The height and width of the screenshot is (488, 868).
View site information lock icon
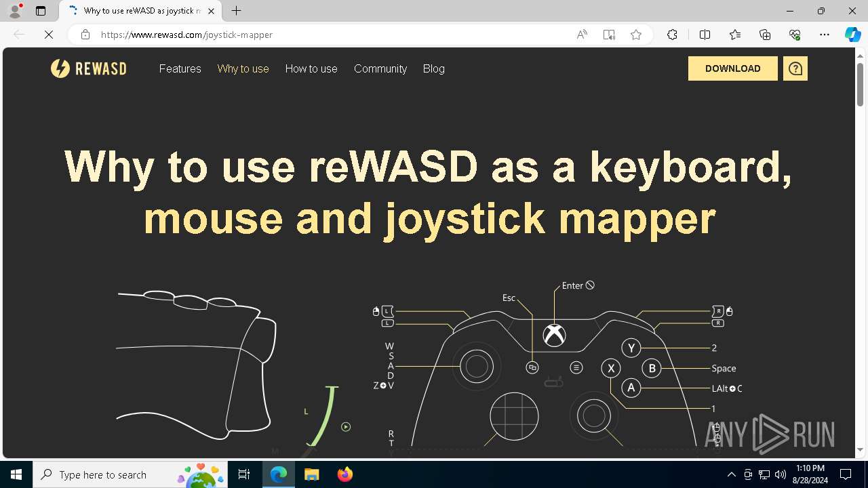[x=85, y=35]
